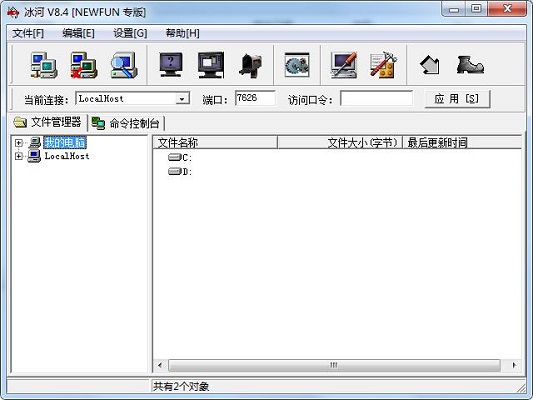This screenshot has height=400, width=533.
Task: Click the delete host icon with red X
Action: click(84, 65)
